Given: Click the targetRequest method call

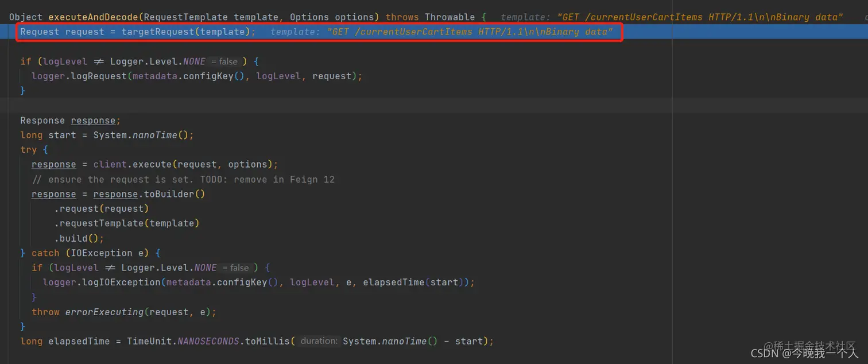Looking at the screenshot, I should point(158,32).
